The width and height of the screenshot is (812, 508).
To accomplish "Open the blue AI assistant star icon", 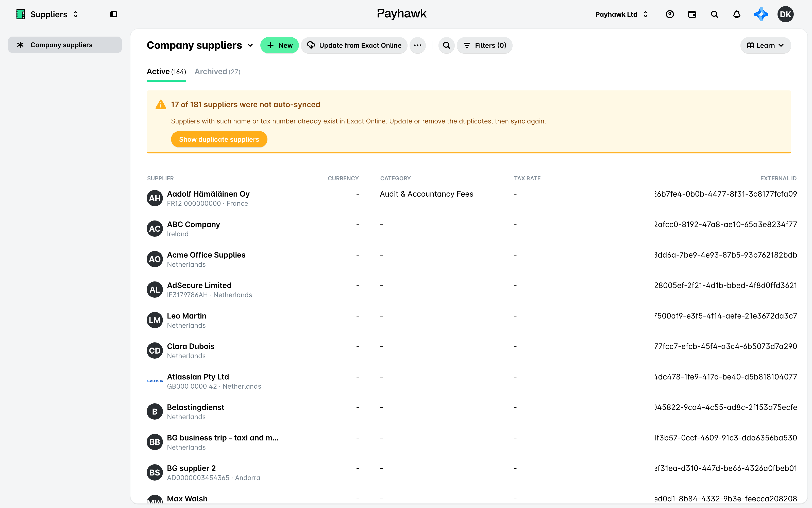I will coord(761,14).
